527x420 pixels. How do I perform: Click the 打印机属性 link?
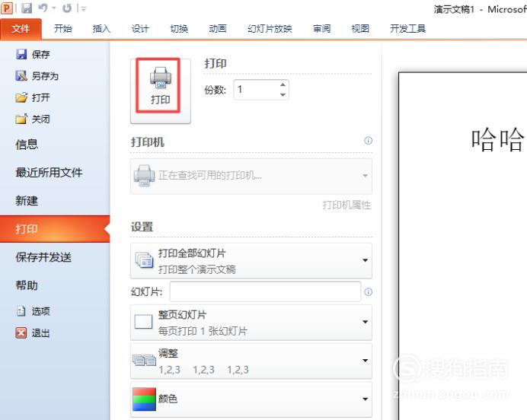tap(347, 205)
